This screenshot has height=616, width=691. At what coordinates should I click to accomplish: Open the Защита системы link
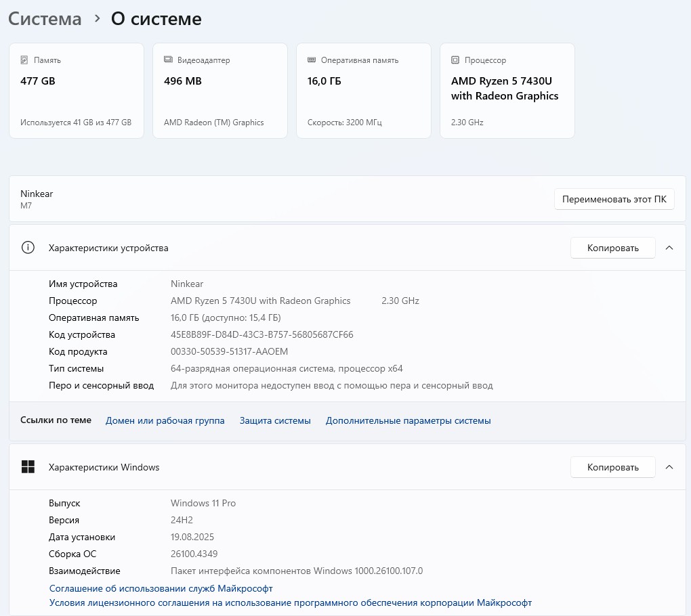click(x=275, y=420)
